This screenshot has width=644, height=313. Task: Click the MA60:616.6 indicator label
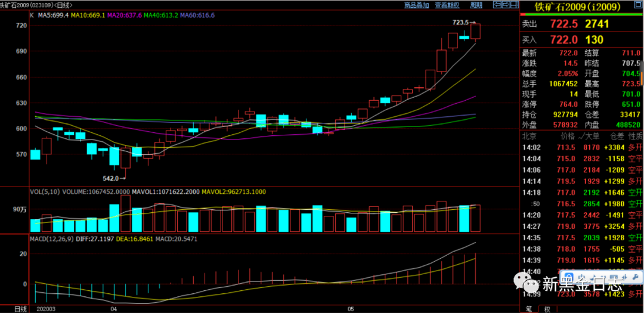click(197, 15)
